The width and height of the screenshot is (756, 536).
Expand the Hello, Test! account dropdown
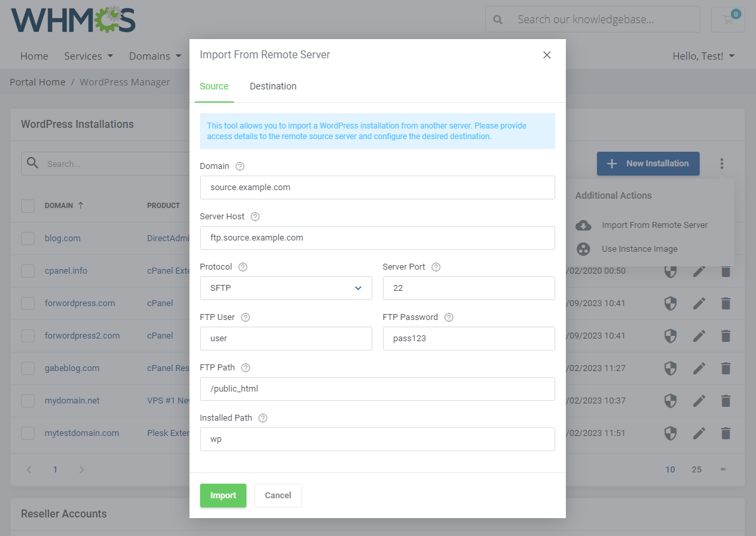pos(704,56)
